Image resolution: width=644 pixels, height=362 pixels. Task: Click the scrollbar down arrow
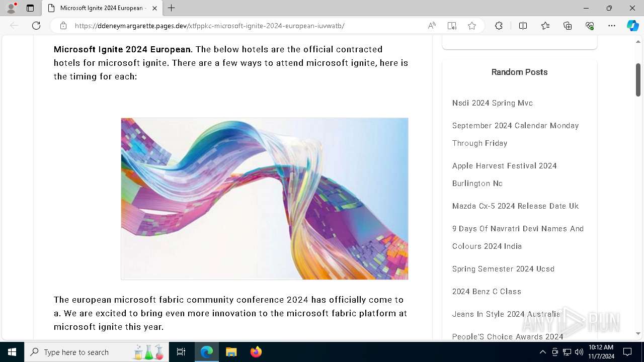(x=638, y=333)
